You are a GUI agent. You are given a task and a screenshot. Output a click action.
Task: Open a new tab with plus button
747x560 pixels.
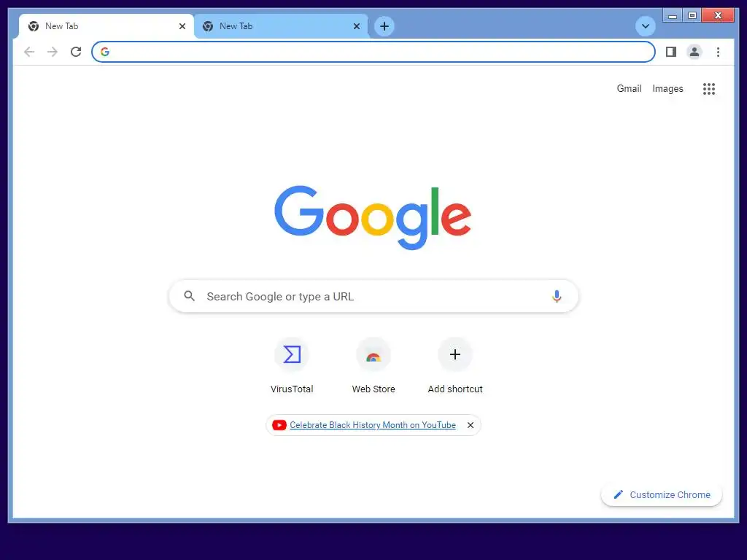[384, 26]
